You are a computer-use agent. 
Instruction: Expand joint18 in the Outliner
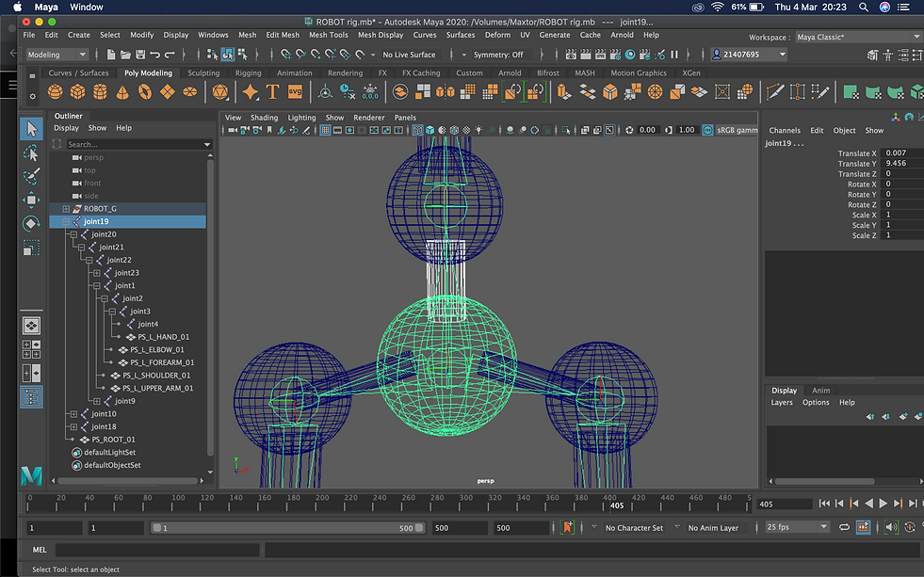click(73, 426)
